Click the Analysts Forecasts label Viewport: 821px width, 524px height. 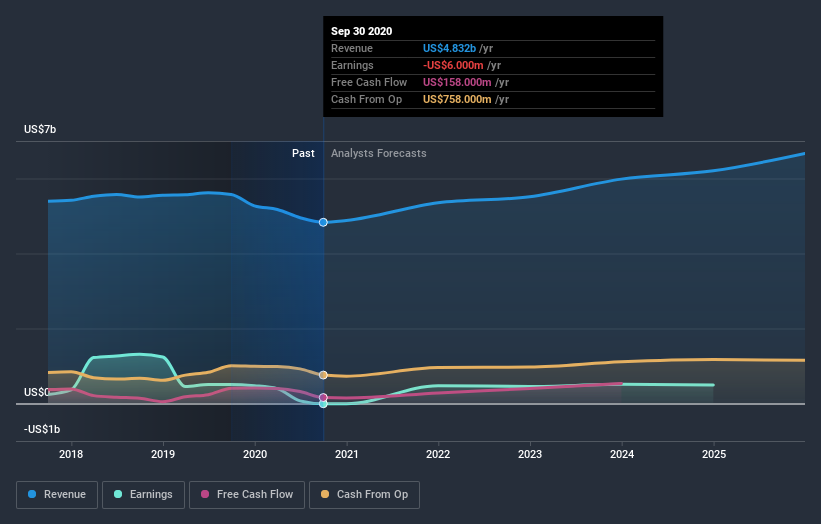coord(379,153)
